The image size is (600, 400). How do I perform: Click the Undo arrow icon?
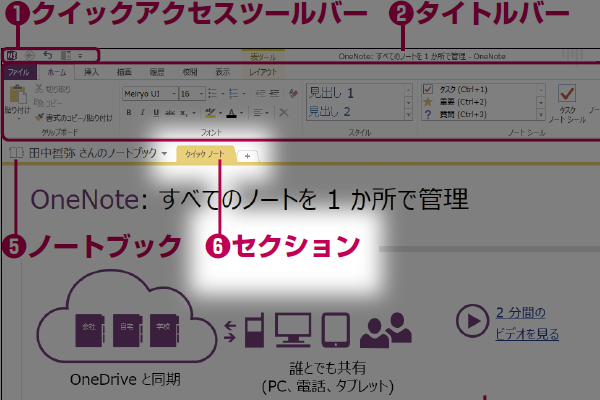(48, 56)
